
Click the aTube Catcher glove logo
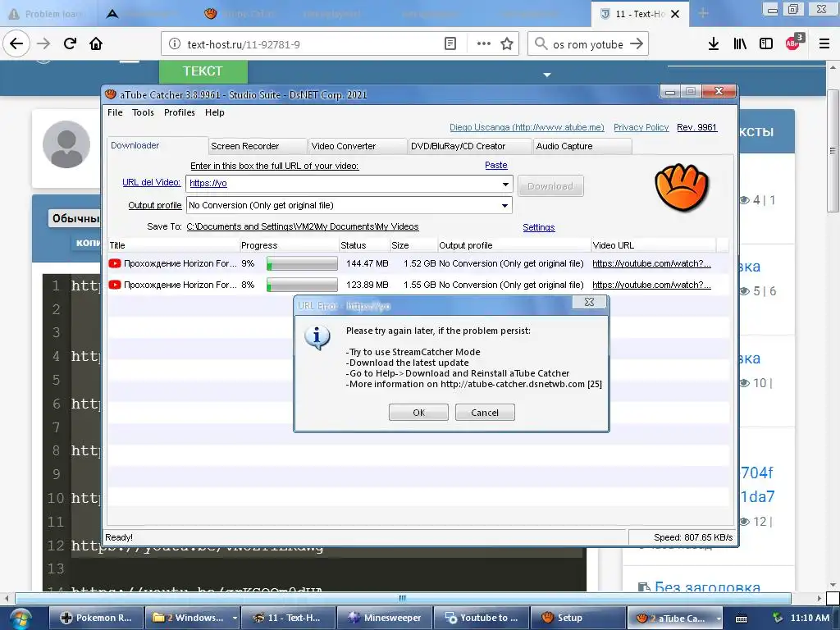click(682, 188)
